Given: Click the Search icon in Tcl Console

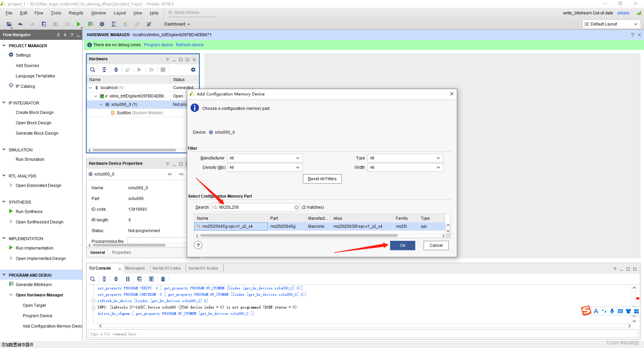Looking at the screenshot, I should pyautogui.click(x=93, y=279).
